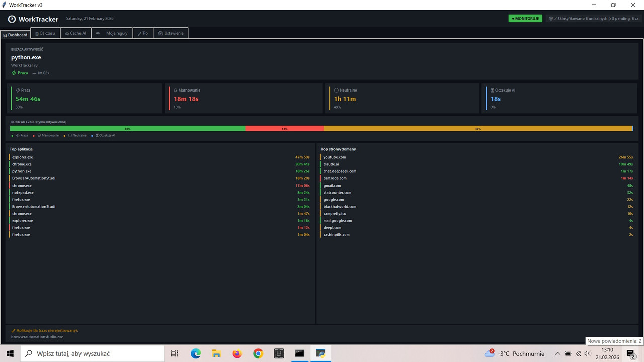Click the green MONITORUJE button
Screen dimensions: 644x362
coord(525,18)
